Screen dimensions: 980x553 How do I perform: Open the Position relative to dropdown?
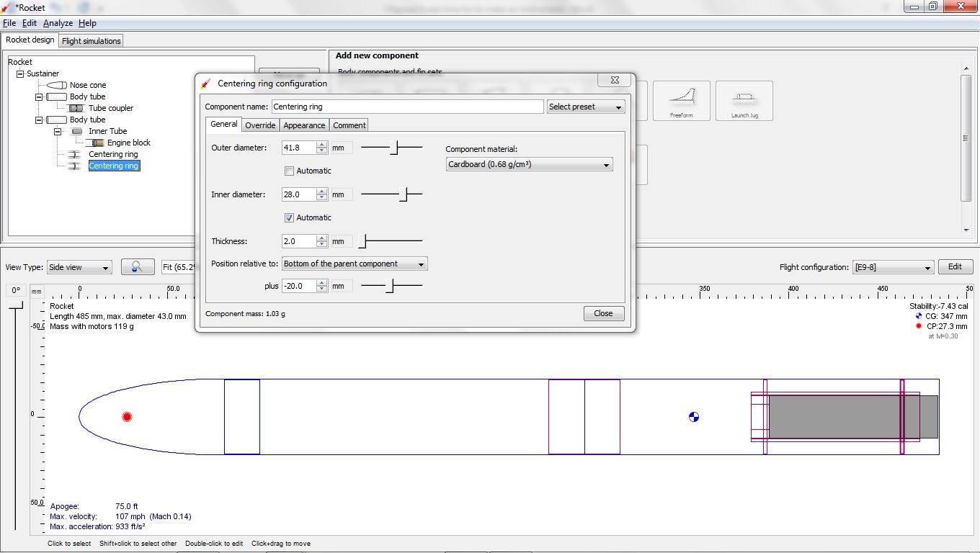(355, 264)
